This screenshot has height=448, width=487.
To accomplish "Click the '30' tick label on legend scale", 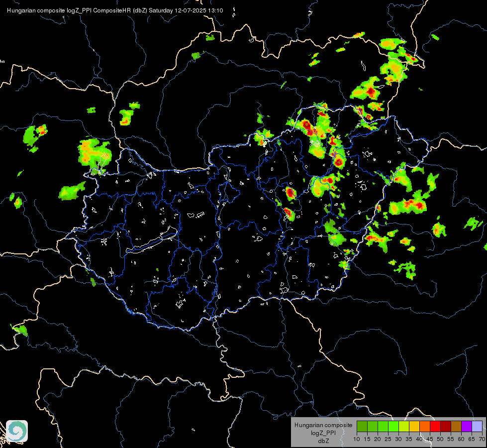I will coord(398,439).
